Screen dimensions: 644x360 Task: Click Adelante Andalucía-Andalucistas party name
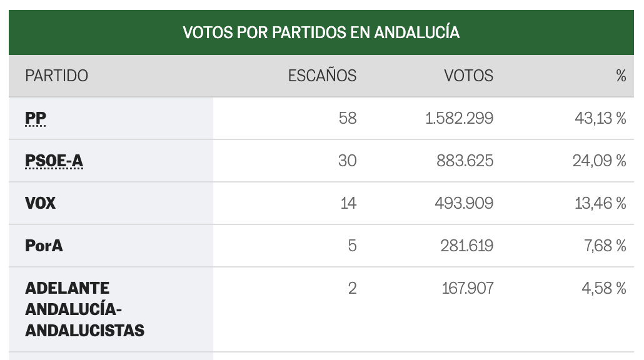[84, 309]
